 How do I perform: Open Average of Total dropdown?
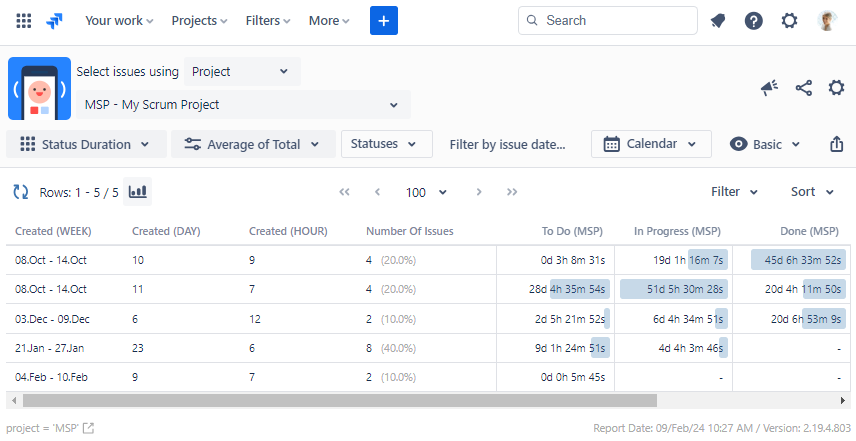click(253, 144)
